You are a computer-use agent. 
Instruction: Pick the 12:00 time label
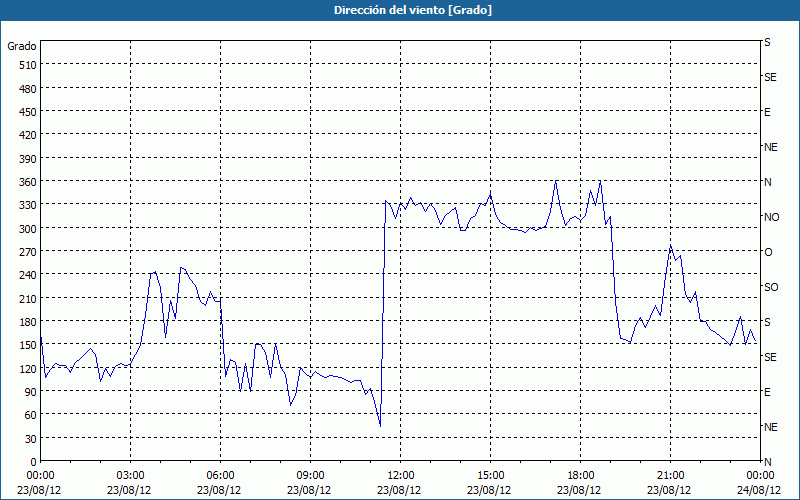tap(401, 476)
